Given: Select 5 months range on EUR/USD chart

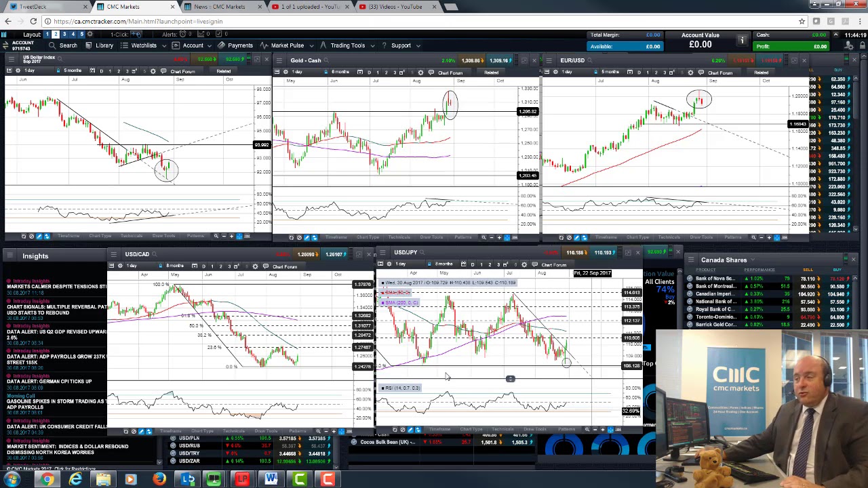Looking at the screenshot, I should (x=610, y=73).
